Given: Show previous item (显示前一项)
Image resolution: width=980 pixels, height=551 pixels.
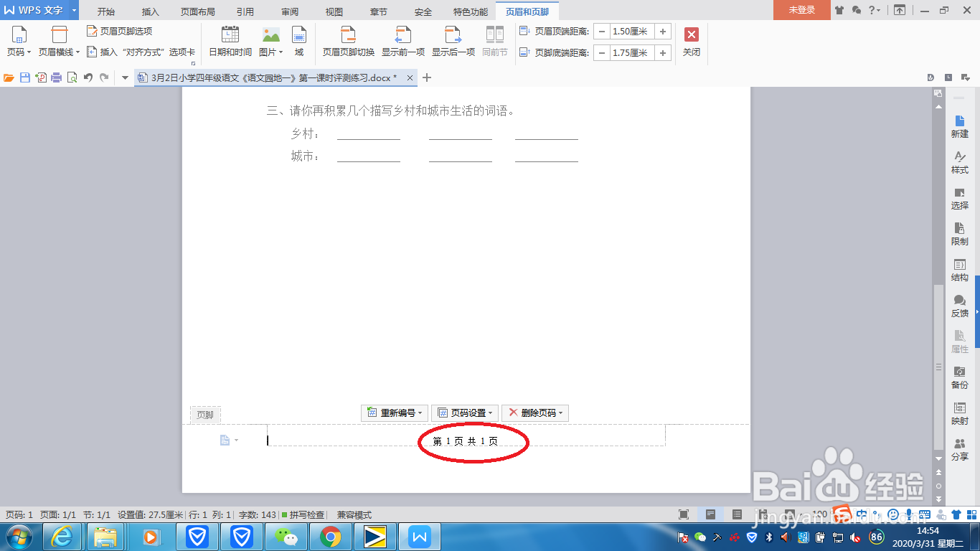Looking at the screenshot, I should pos(403,42).
